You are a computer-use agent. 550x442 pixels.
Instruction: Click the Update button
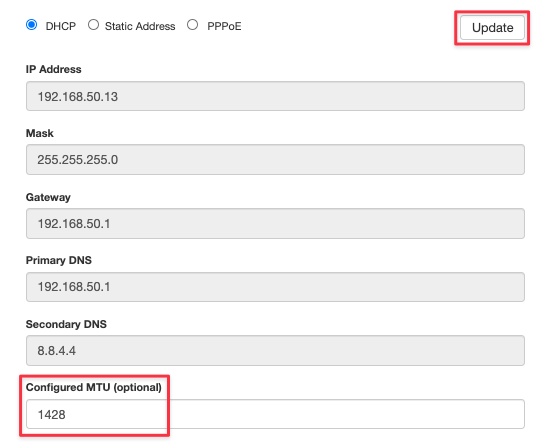tap(492, 27)
